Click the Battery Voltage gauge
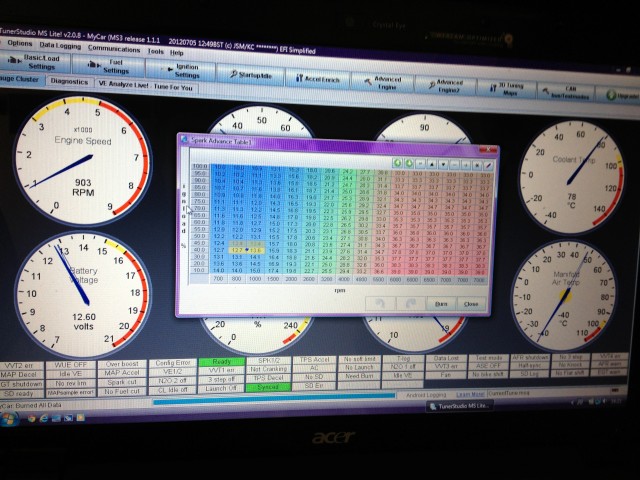The image size is (640, 480). pyautogui.click(x=82, y=295)
